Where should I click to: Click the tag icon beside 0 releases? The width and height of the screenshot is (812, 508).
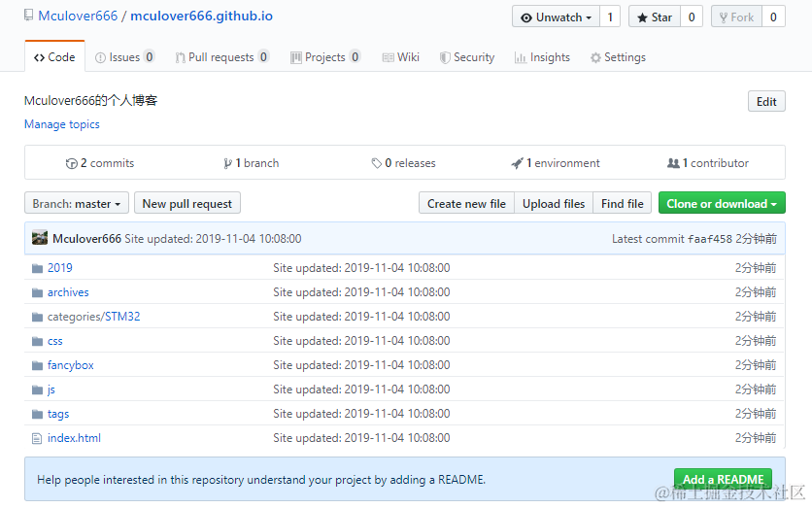pos(377,163)
